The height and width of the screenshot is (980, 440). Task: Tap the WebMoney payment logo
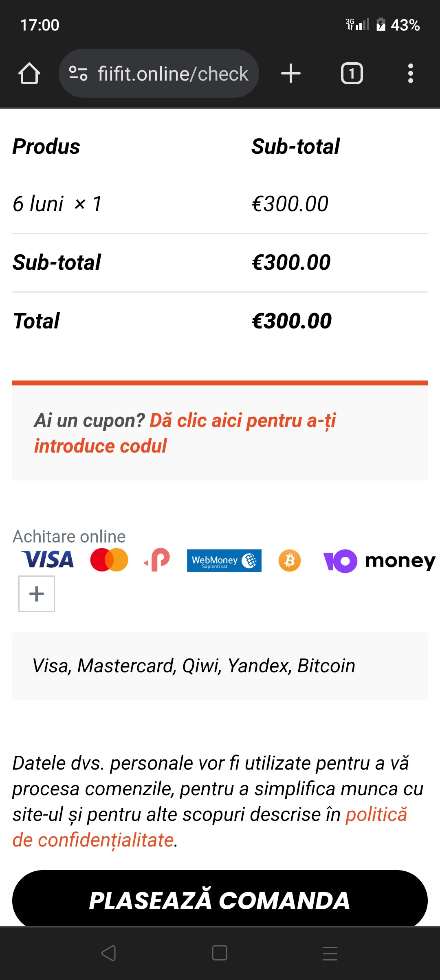point(224,560)
